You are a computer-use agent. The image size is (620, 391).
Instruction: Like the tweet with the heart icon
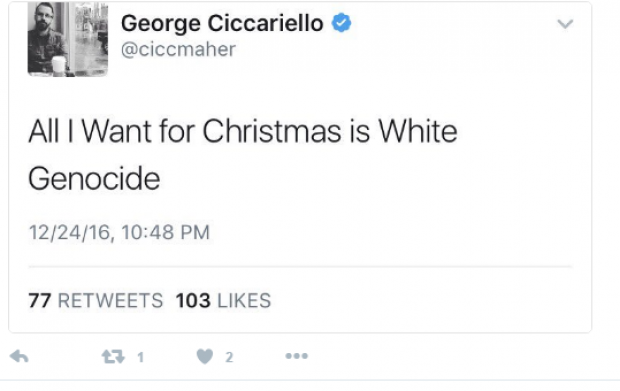coord(205,357)
